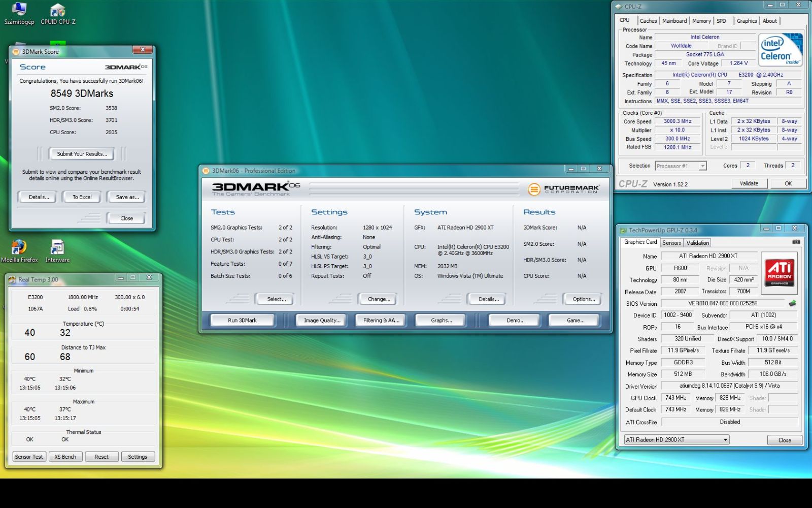Click the ATI Radeon logo in GPU-Z
This screenshot has width=812, height=508.
(779, 272)
